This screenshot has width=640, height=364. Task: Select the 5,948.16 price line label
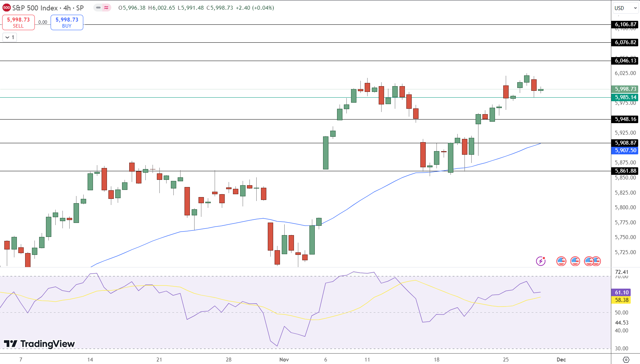pyautogui.click(x=625, y=119)
